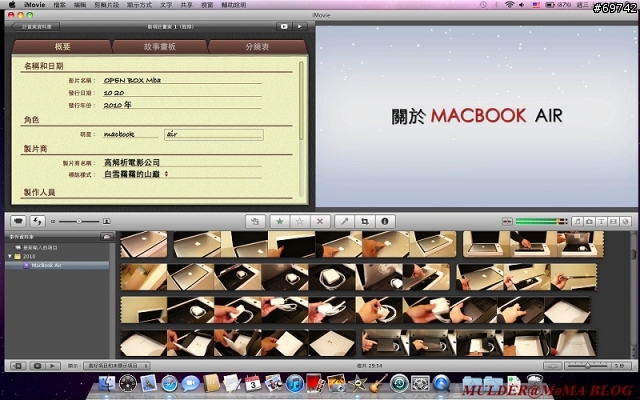Open iTunes from the Dock
The image size is (640, 400).
pos(294,383)
